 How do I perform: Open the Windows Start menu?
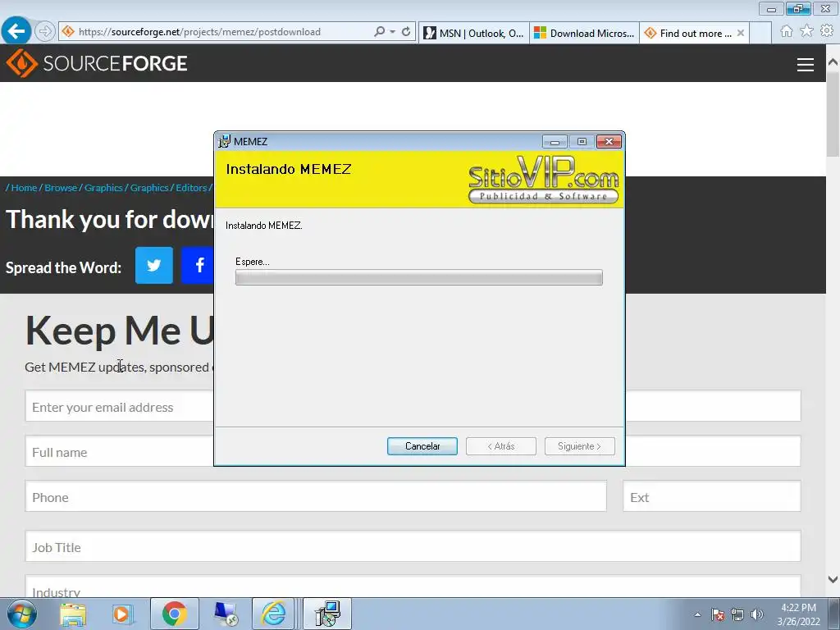pyautogui.click(x=22, y=614)
